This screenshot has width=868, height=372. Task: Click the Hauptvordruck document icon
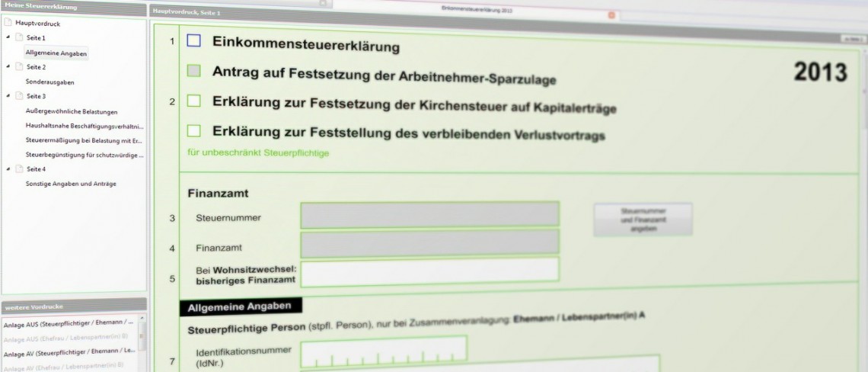point(8,24)
